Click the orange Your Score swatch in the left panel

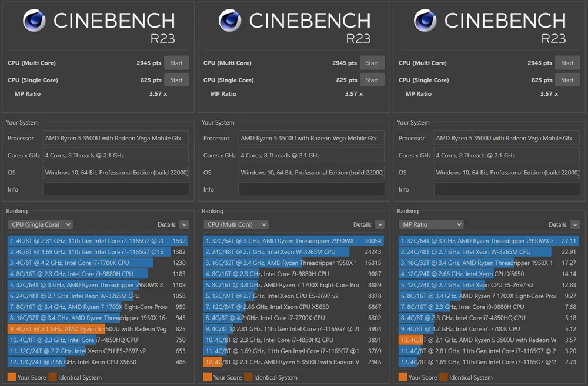[x=12, y=377]
